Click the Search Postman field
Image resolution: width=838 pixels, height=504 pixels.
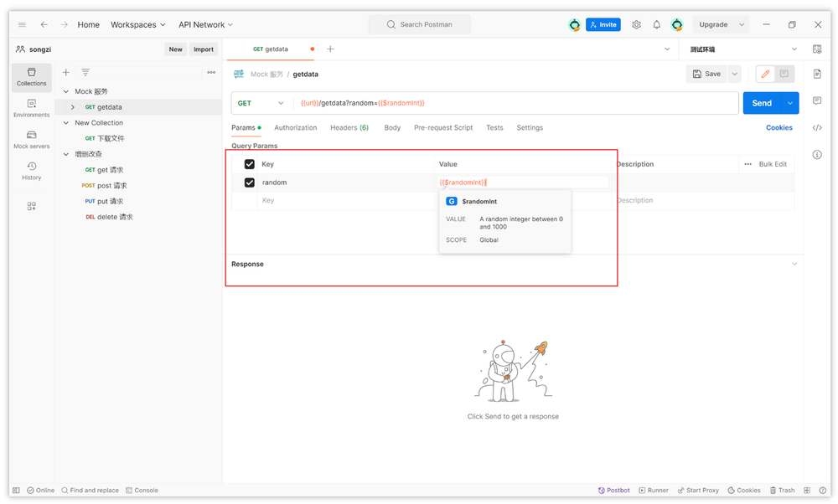(x=420, y=24)
